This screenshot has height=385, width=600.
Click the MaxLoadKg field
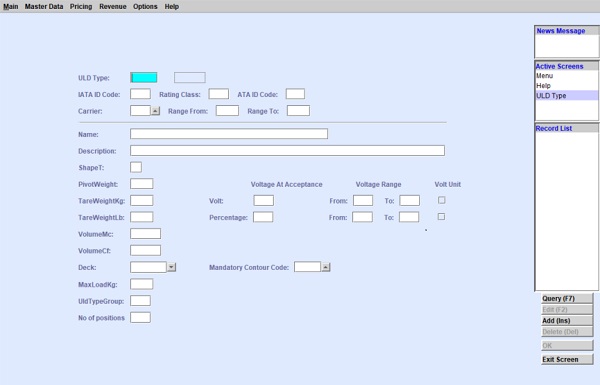[142, 284]
